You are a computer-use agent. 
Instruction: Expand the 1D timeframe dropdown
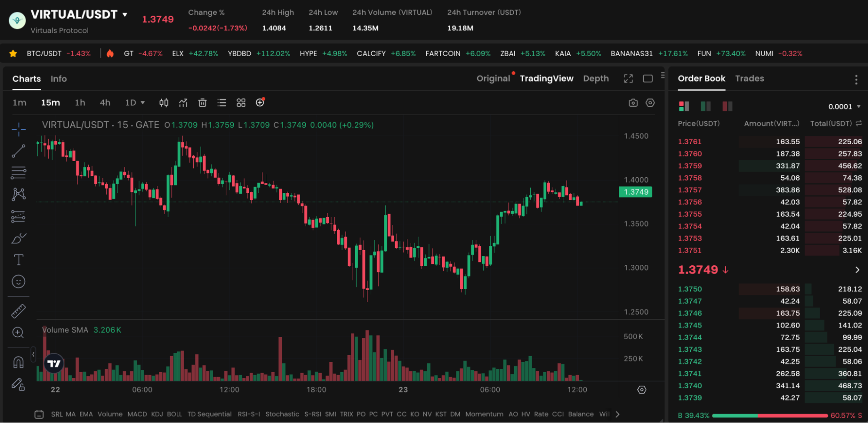(135, 102)
